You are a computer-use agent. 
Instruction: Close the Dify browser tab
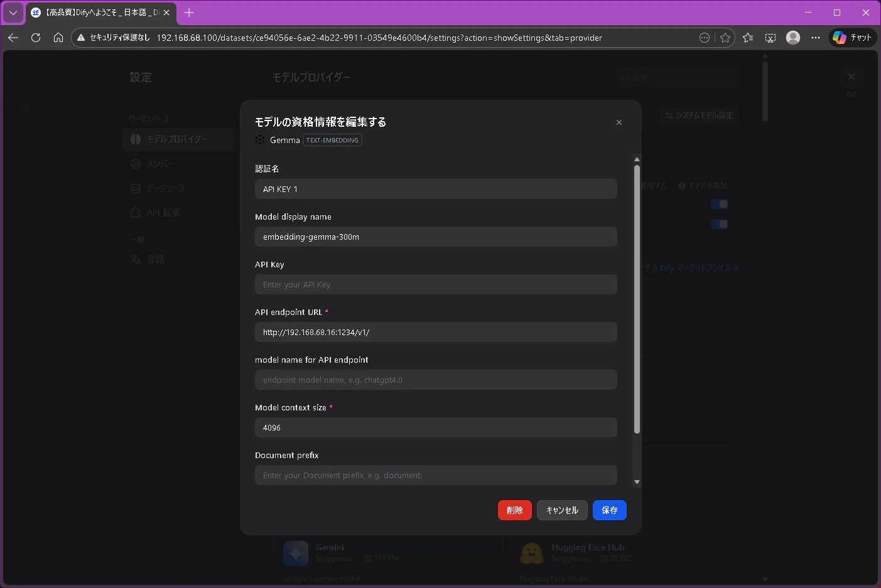(x=166, y=13)
